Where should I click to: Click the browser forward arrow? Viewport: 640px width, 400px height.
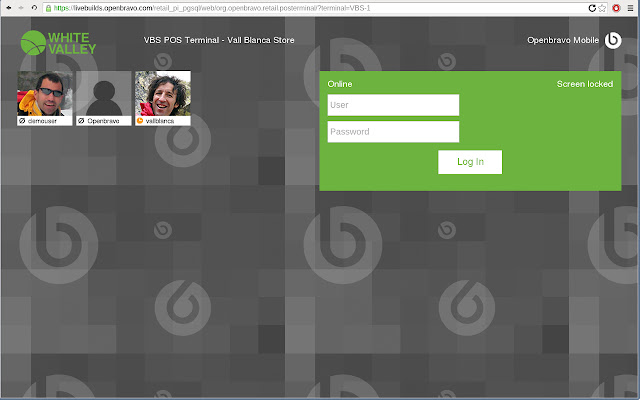click(21, 8)
